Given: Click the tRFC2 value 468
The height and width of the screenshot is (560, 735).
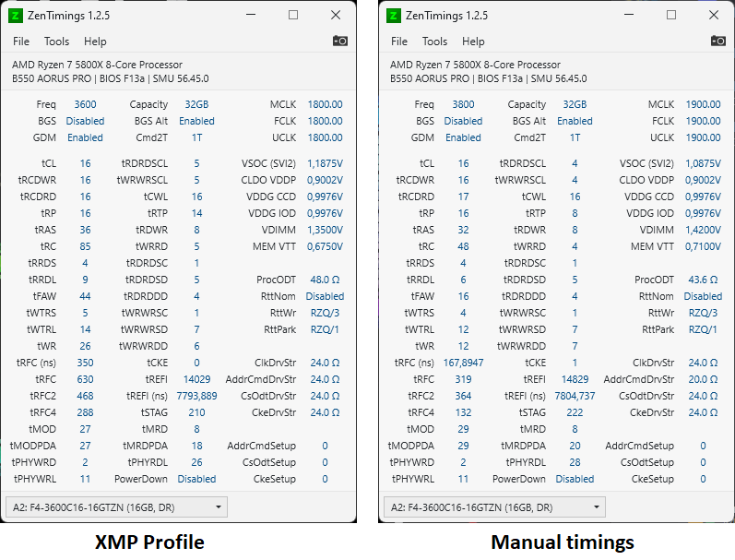Looking at the screenshot, I should [86, 396].
